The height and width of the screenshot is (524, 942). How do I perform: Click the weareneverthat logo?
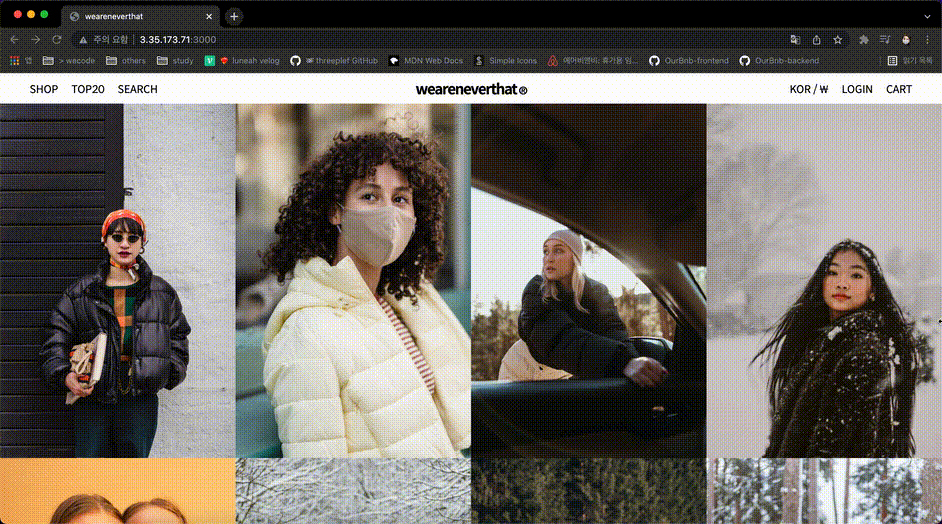click(471, 90)
